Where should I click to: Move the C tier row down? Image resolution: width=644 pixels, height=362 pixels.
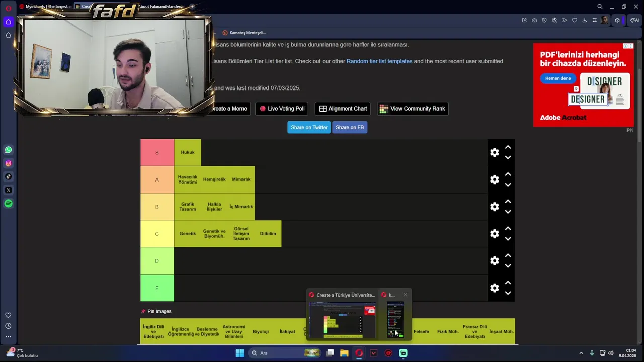coord(508,239)
